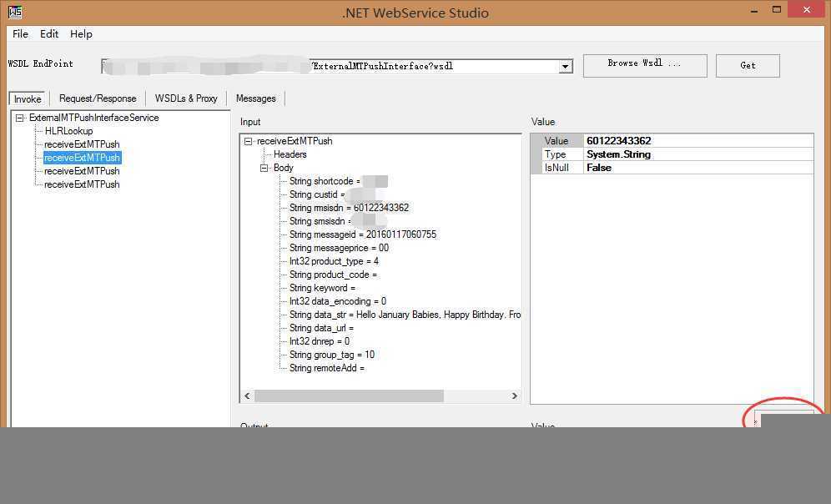Image resolution: width=831 pixels, height=504 pixels.
Task: Click the Input horizontal scrollbar thumb
Action: [x=349, y=396]
